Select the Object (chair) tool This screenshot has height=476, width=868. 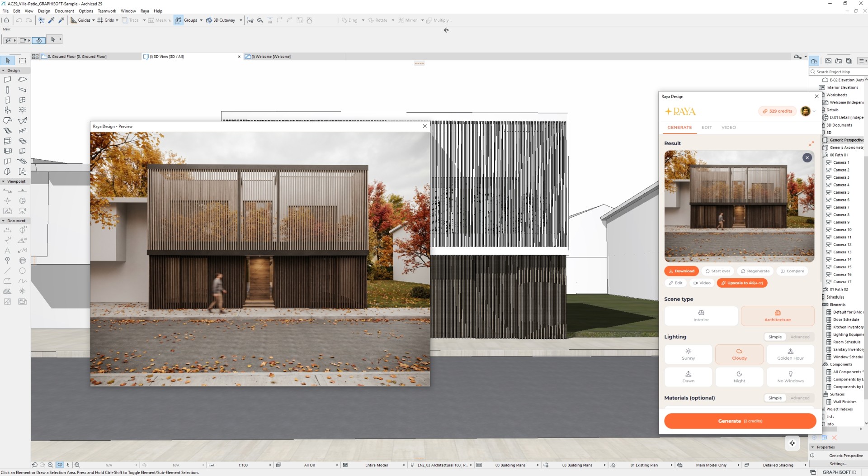point(8,110)
